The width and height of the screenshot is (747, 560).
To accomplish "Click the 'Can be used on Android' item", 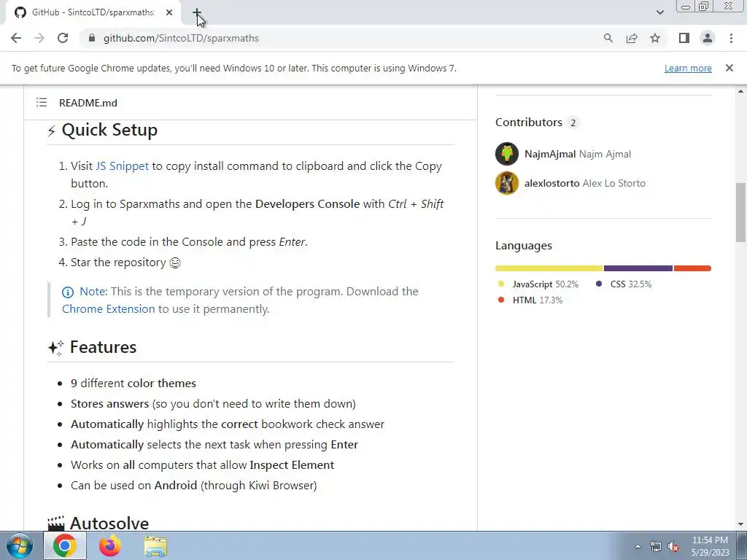I will pyautogui.click(x=194, y=486).
